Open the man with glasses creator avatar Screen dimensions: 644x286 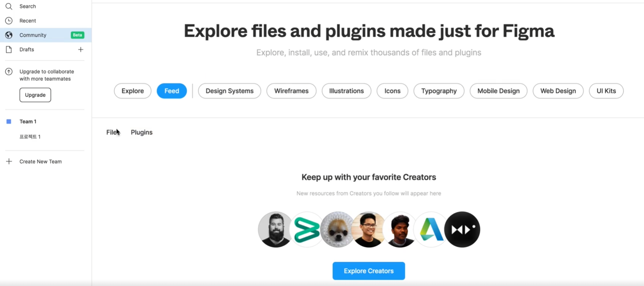point(369,229)
